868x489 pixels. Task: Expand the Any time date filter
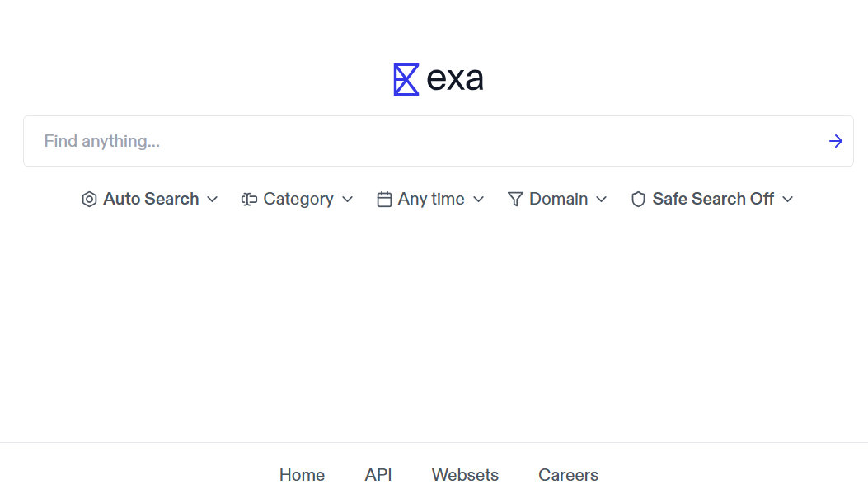(x=430, y=199)
